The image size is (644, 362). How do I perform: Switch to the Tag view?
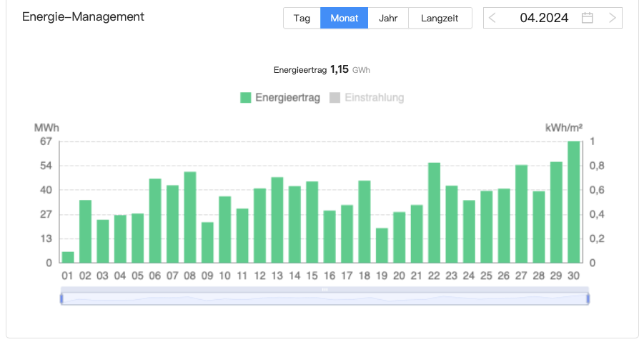coord(302,18)
